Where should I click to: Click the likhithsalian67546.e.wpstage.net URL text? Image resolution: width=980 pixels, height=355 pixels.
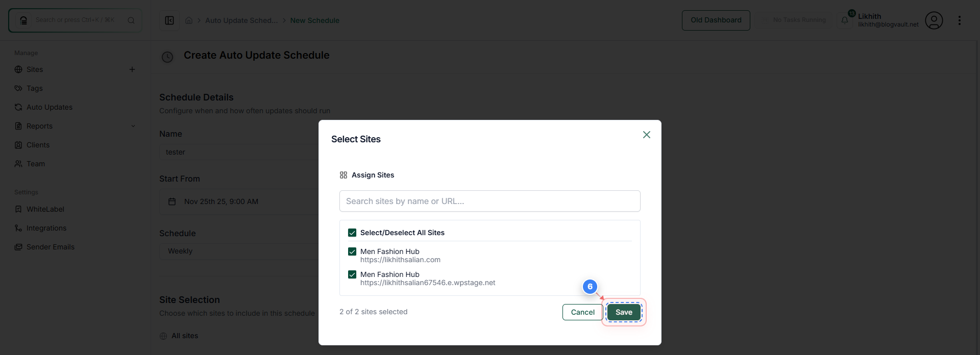click(428, 283)
